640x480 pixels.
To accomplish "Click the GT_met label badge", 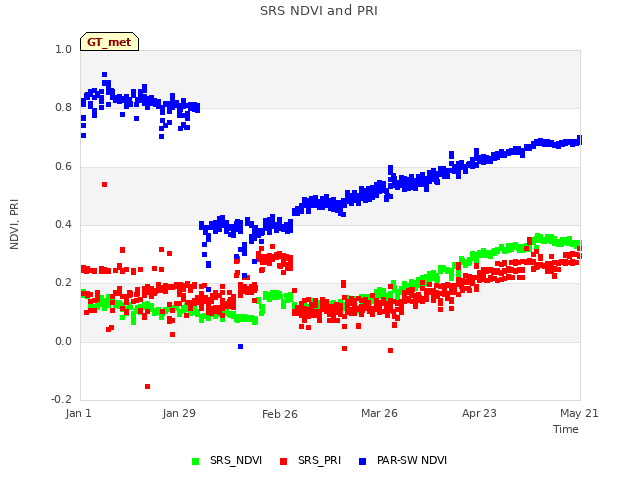I will pos(109,42).
